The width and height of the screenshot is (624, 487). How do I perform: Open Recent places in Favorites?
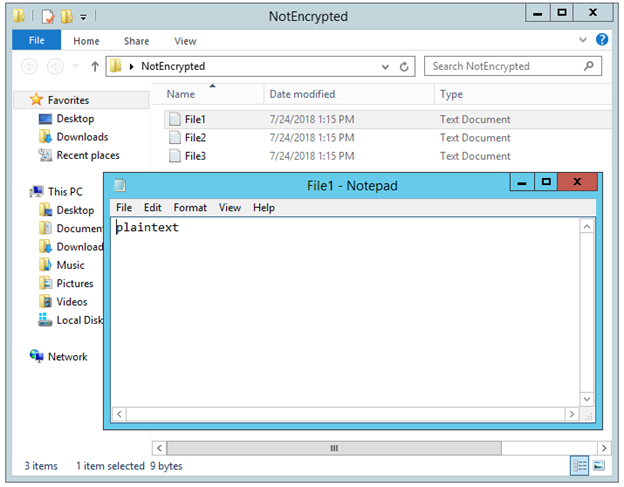88,155
